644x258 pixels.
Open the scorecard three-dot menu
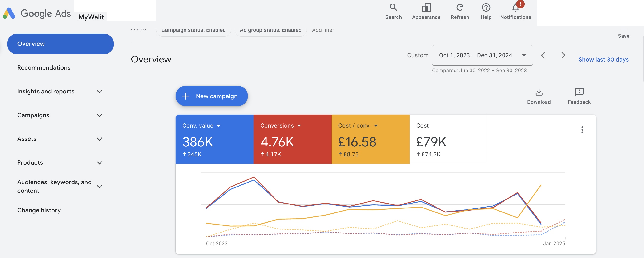coord(582,130)
